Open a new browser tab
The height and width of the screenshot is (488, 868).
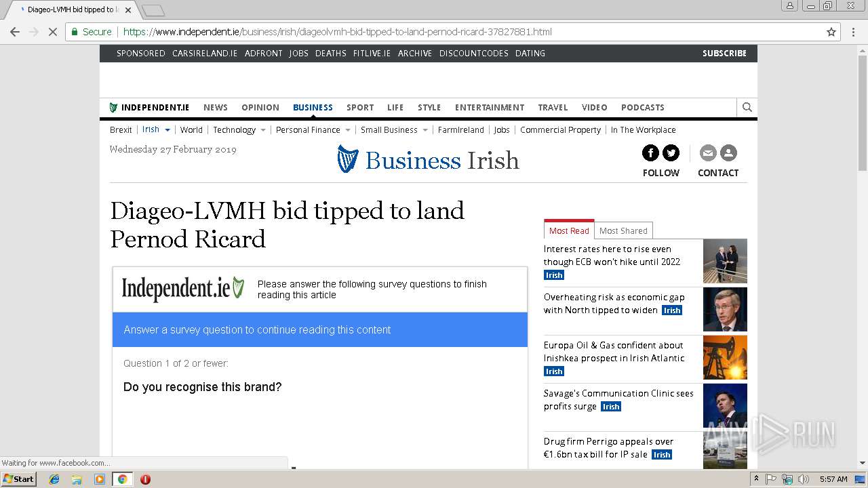(153, 10)
